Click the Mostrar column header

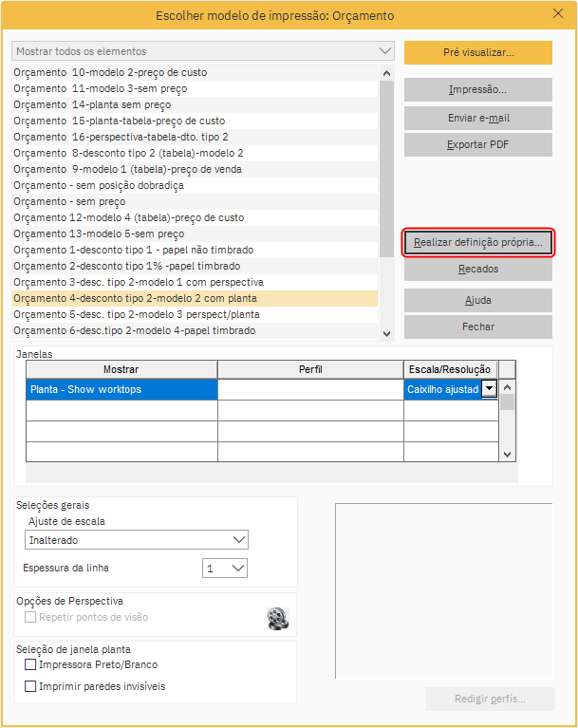(x=121, y=369)
